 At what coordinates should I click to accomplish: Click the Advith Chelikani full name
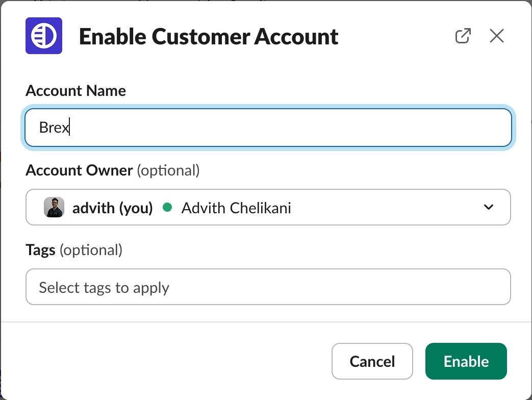[x=236, y=208]
